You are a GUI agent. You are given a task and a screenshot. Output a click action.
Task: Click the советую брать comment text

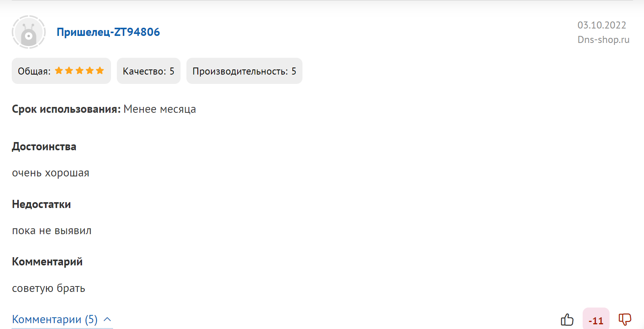(48, 288)
